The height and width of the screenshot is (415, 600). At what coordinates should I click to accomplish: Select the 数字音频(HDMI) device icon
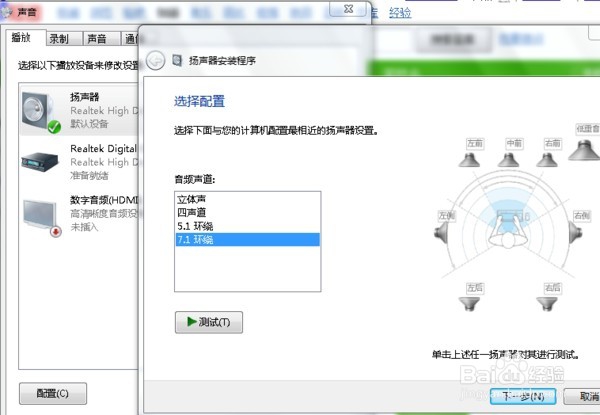(41, 217)
